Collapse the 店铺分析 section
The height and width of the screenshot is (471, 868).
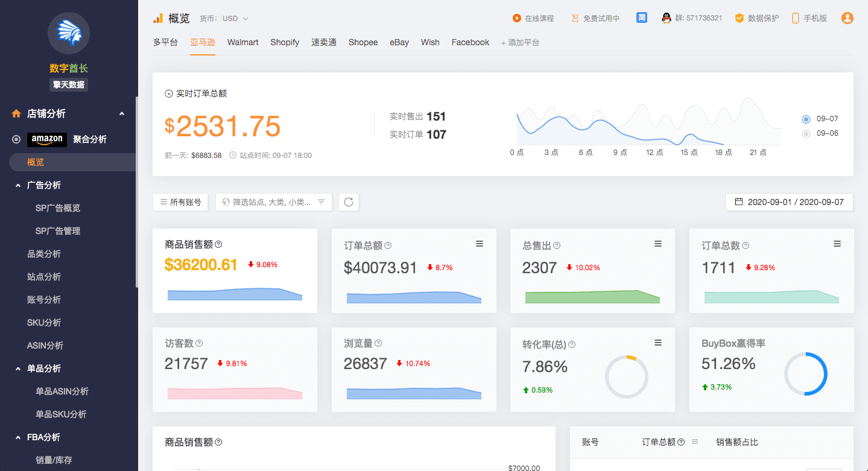(121, 113)
